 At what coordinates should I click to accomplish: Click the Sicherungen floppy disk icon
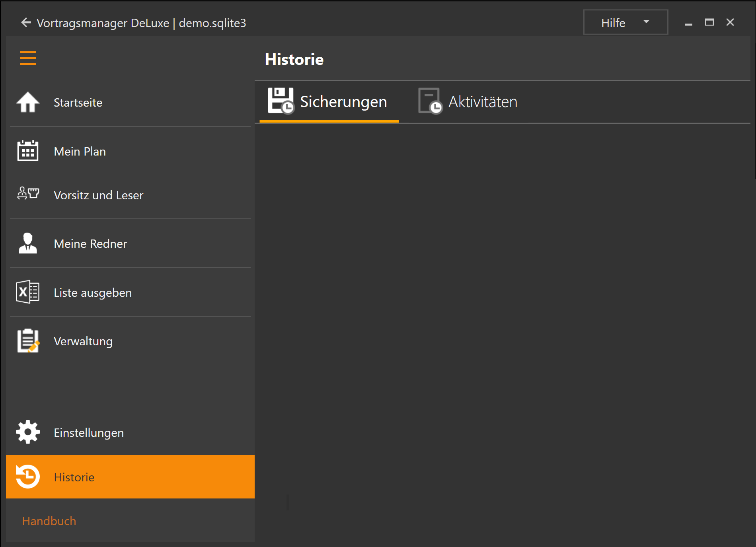coord(281,101)
